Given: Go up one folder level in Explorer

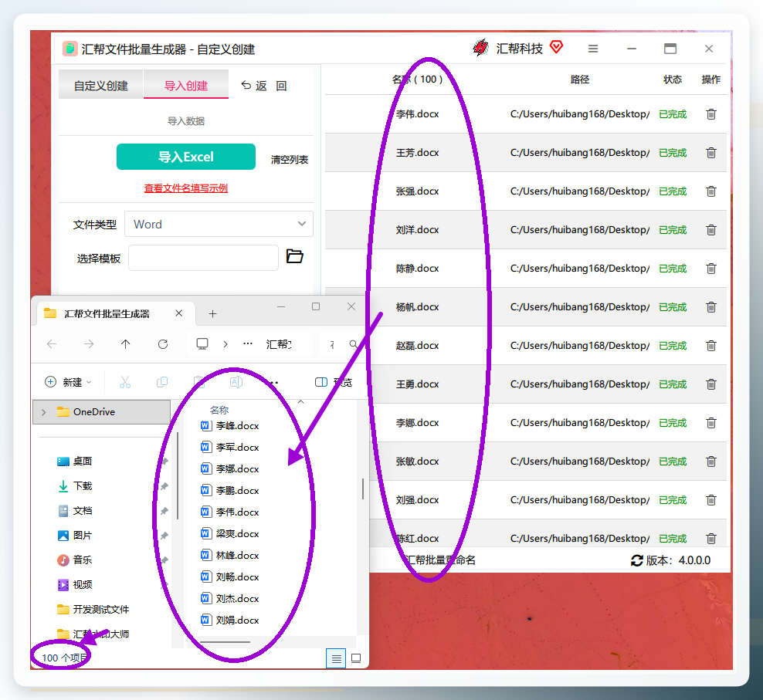Looking at the screenshot, I should tap(126, 344).
